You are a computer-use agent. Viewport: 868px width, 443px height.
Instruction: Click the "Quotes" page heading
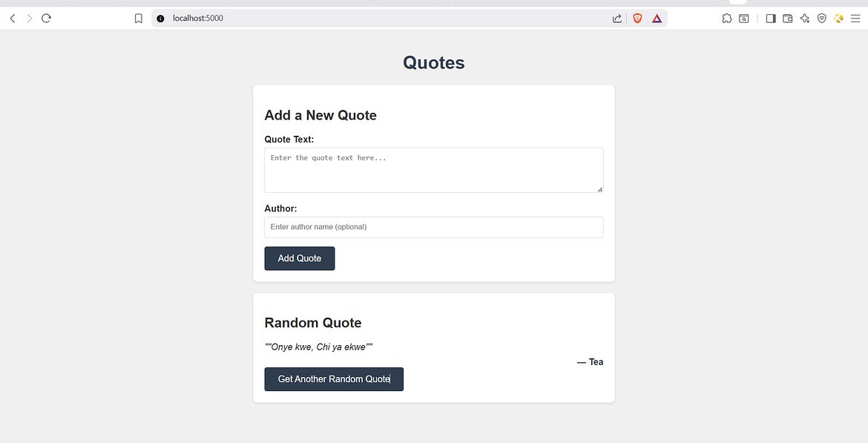click(x=433, y=62)
